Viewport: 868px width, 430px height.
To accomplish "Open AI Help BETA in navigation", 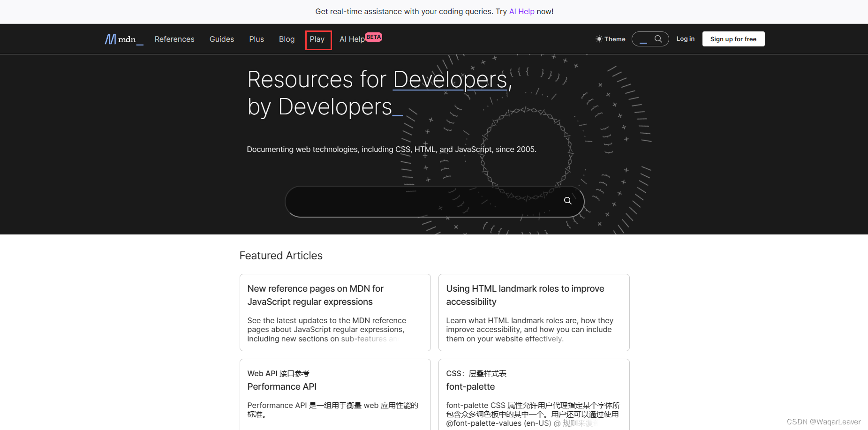I will [361, 39].
